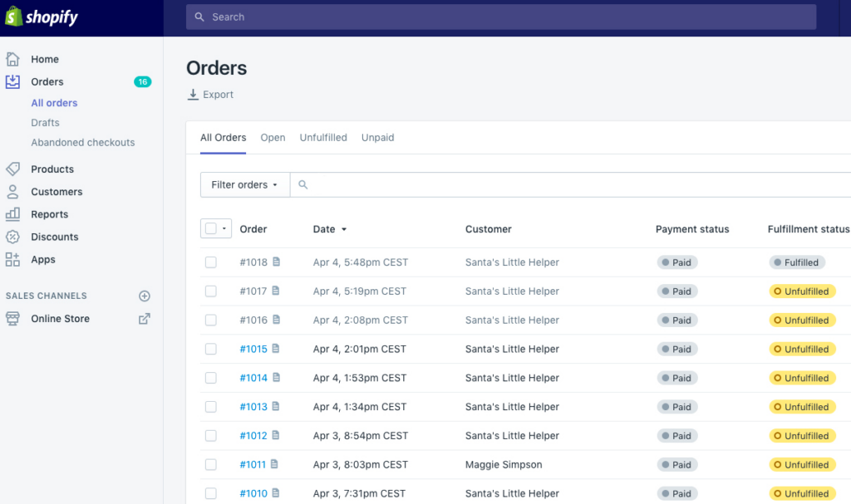Click the Unfulfilled badge on order #1017

coord(802,291)
